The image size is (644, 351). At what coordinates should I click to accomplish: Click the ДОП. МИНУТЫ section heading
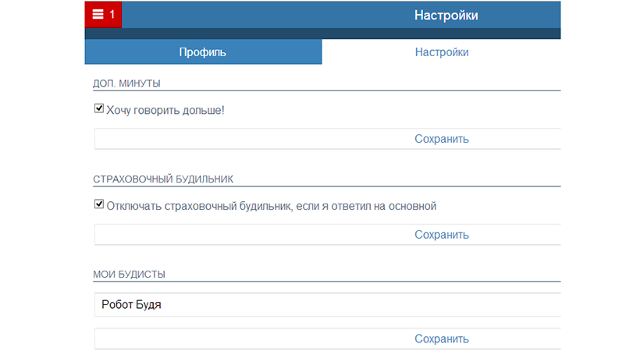point(126,83)
